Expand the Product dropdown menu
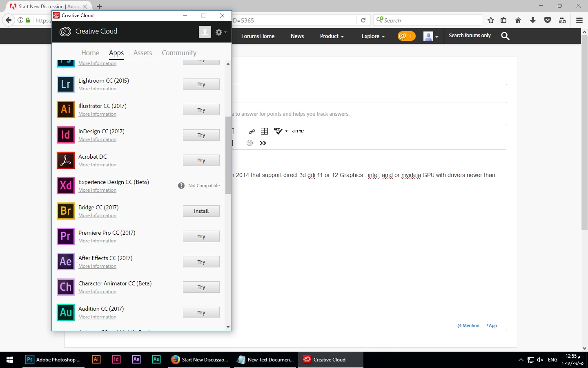This screenshot has height=368, width=588. (332, 36)
